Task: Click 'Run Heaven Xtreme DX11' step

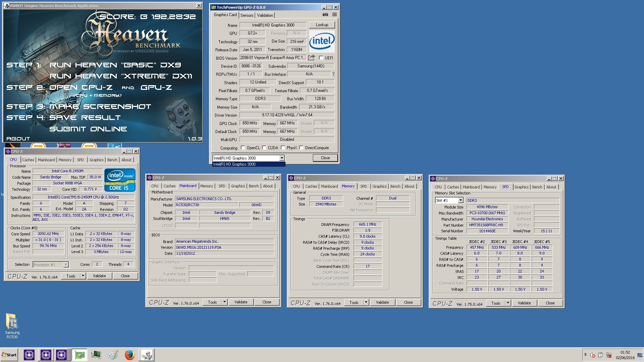Action: pyautogui.click(x=121, y=76)
